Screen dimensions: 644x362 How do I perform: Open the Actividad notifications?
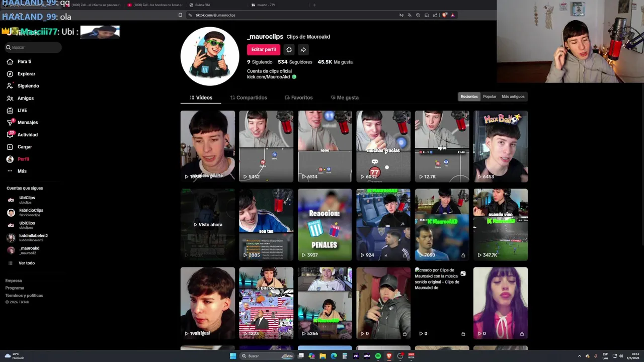pos(22,135)
